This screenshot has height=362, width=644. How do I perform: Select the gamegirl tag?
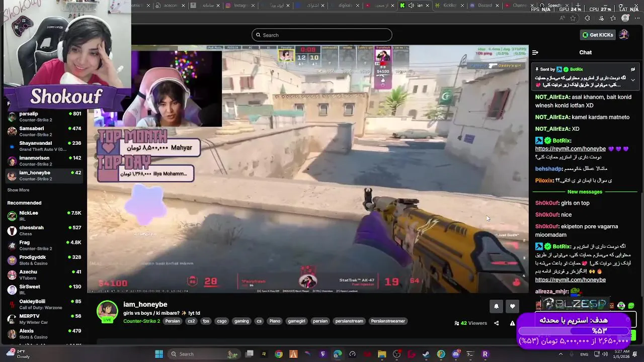click(296, 321)
